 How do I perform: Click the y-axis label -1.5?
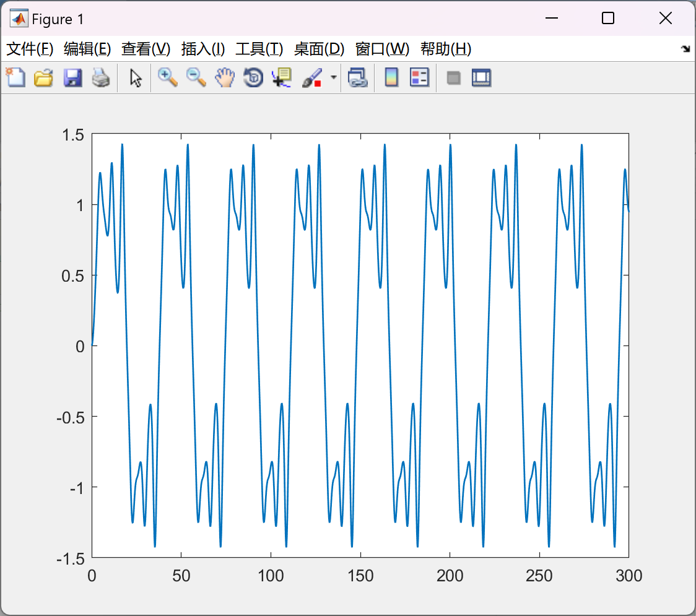click(x=70, y=559)
